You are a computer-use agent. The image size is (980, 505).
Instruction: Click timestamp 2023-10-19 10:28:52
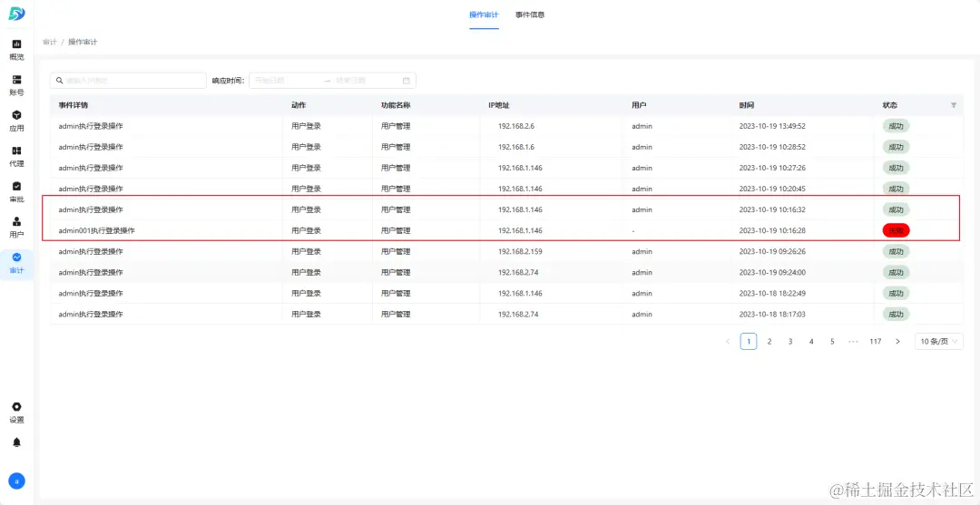pos(772,147)
